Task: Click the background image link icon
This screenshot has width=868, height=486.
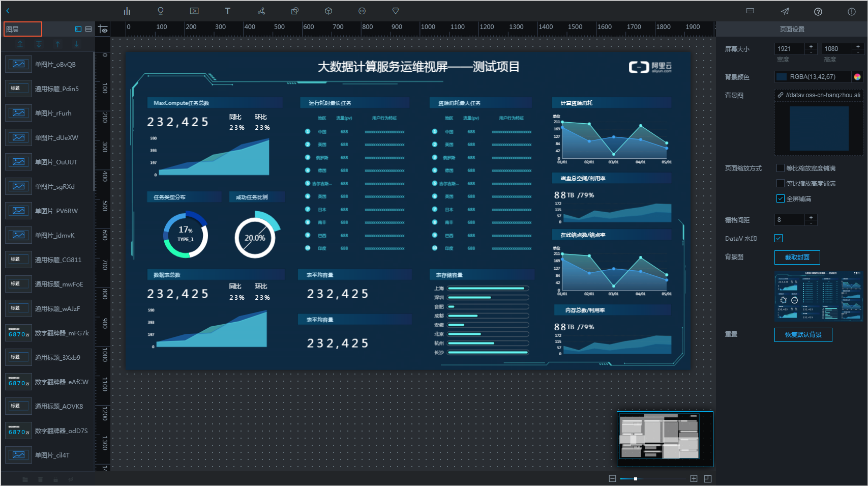Action: [781, 95]
